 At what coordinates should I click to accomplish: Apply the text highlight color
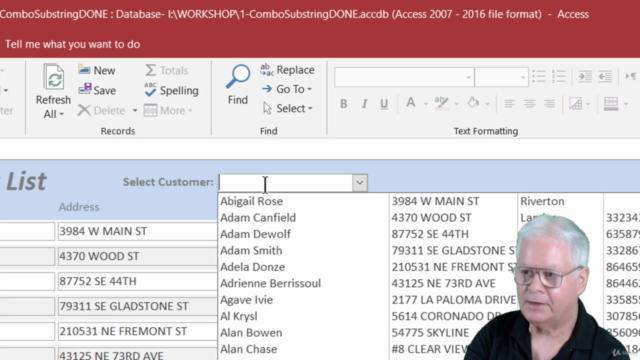(x=442, y=103)
